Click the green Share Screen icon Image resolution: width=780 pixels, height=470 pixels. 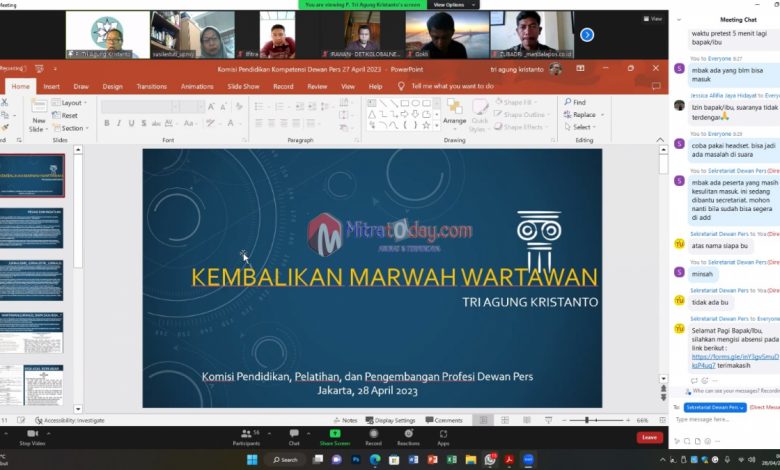point(335,434)
